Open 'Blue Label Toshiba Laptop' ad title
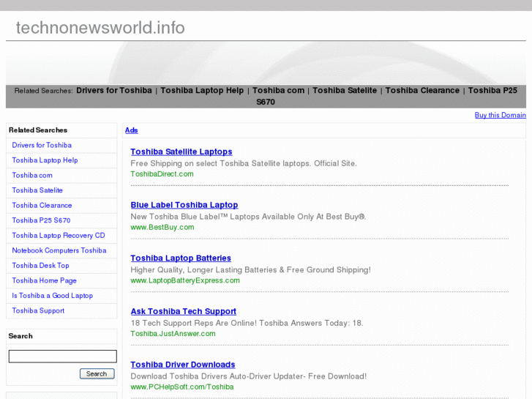 click(184, 205)
